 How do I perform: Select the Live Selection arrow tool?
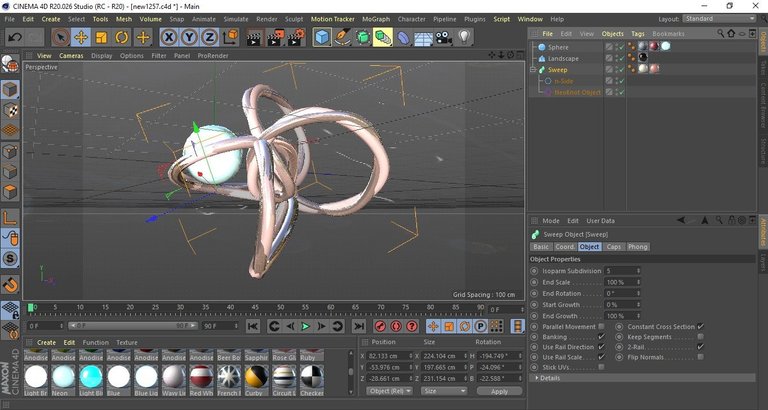60,37
